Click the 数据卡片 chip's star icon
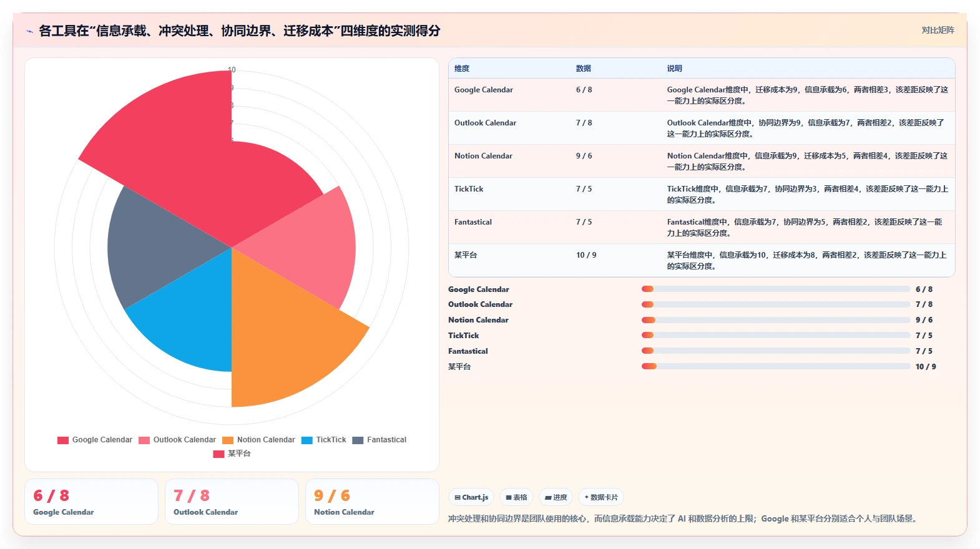The height and width of the screenshot is (549, 980). (x=587, y=497)
